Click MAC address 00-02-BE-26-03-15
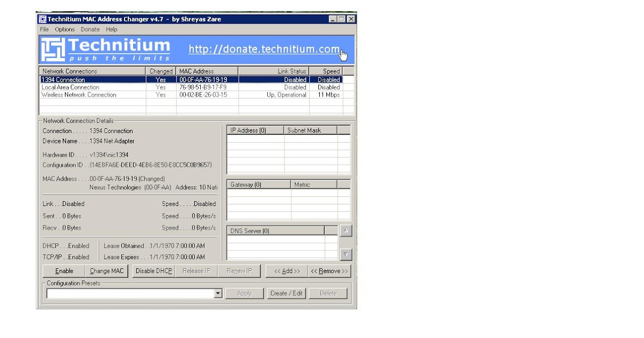 click(x=203, y=94)
